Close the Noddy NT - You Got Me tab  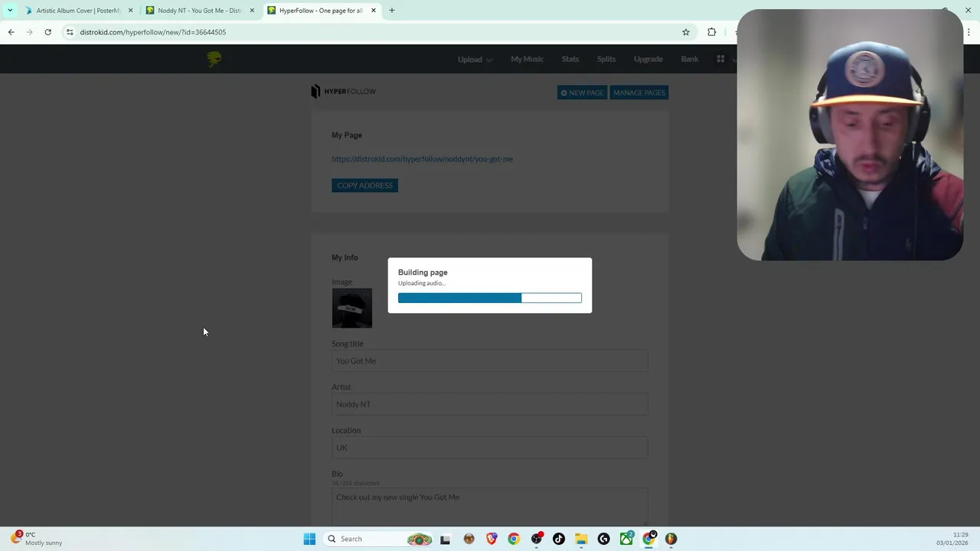[x=252, y=11]
